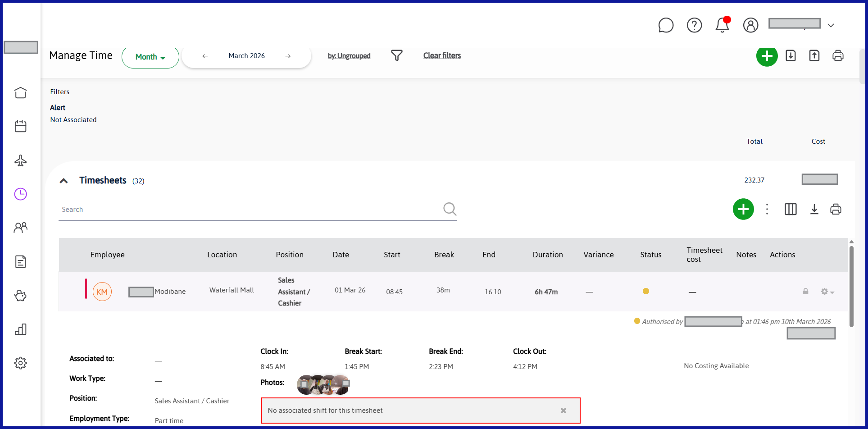Open the Month view dropdown
This screenshot has height=429, width=868.
coord(150,57)
